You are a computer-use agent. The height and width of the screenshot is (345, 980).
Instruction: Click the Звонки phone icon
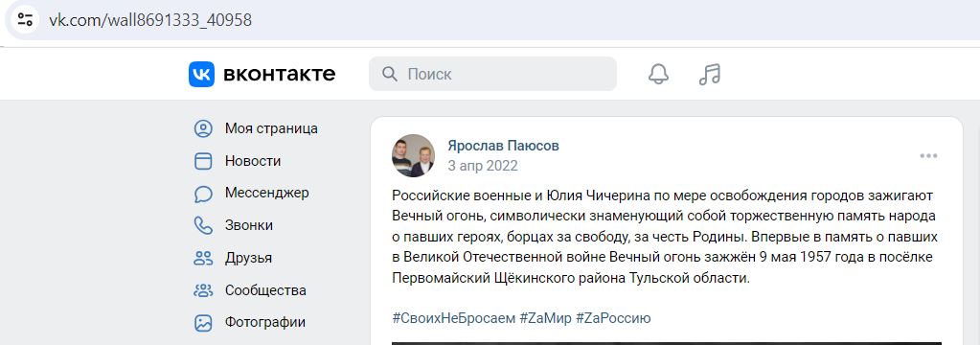[x=203, y=225]
